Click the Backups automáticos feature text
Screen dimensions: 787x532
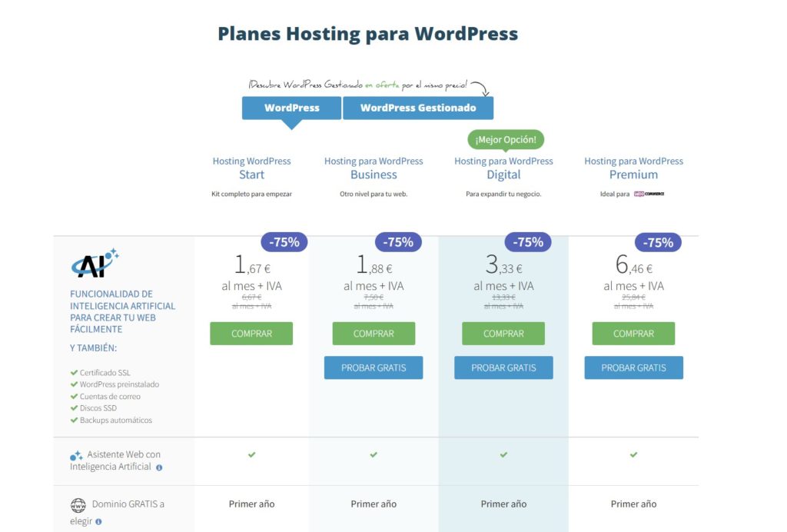click(x=116, y=420)
